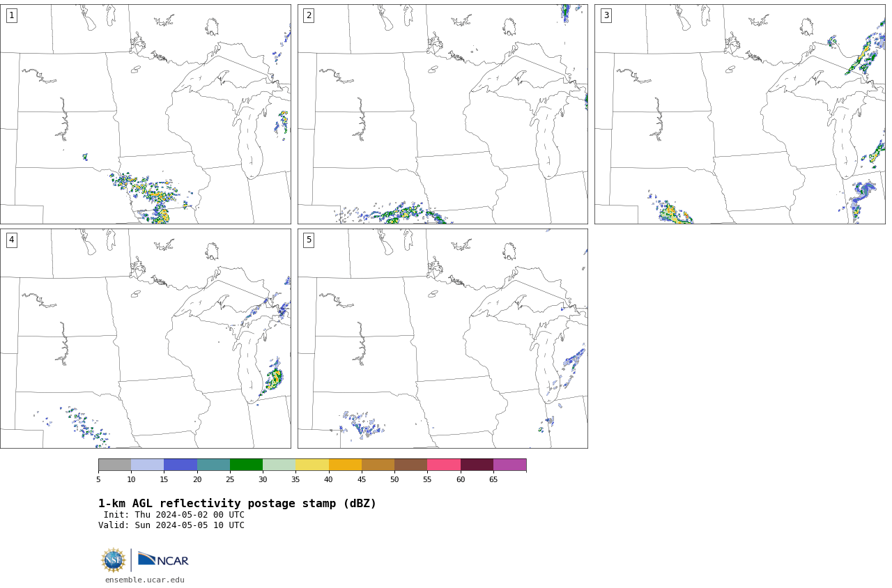The image size is (892, 588).
Task: Click the light blue 10-15 dBZ swatch
Action: (148, 465)
